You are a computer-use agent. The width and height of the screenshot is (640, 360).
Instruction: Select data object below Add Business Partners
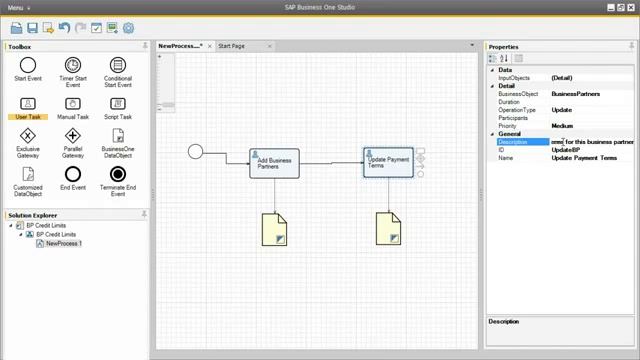tap(274, 229)
